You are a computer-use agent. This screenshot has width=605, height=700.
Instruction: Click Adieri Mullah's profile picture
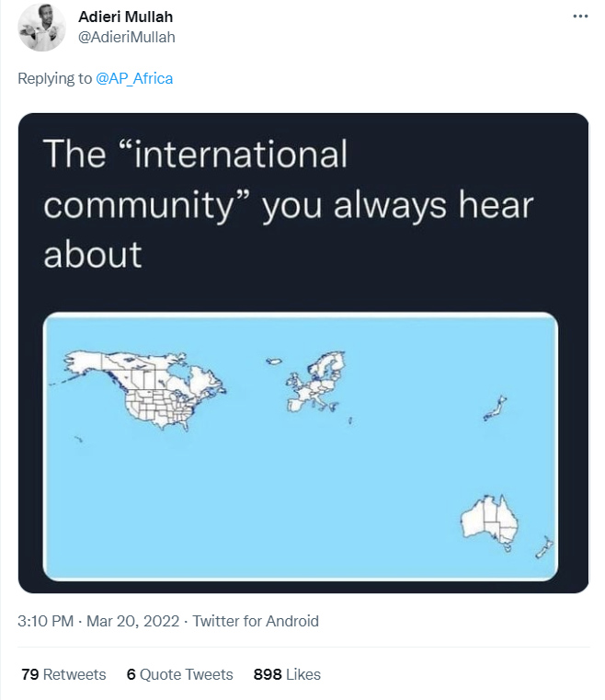tap(41, 28)
